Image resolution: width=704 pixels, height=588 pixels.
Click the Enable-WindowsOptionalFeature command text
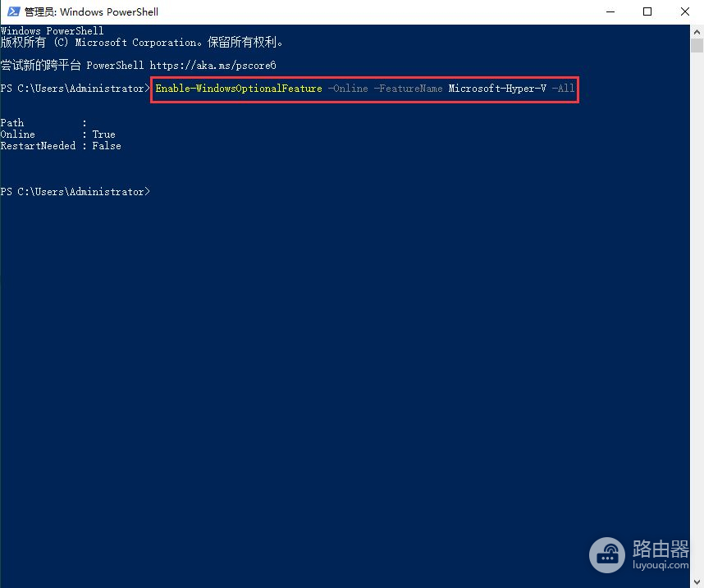(x=239, y=89)
